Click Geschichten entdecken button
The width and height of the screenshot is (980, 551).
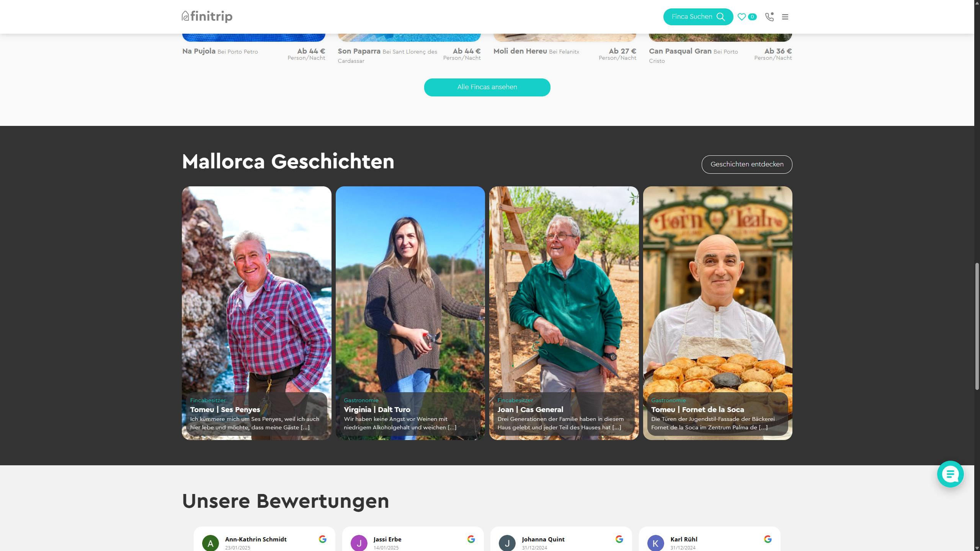click(747, 165)
